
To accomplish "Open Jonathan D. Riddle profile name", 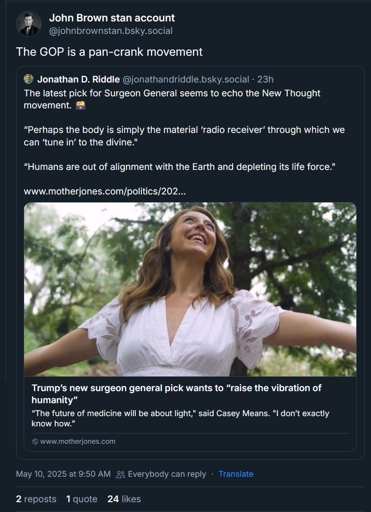I will tap(78, 79).
